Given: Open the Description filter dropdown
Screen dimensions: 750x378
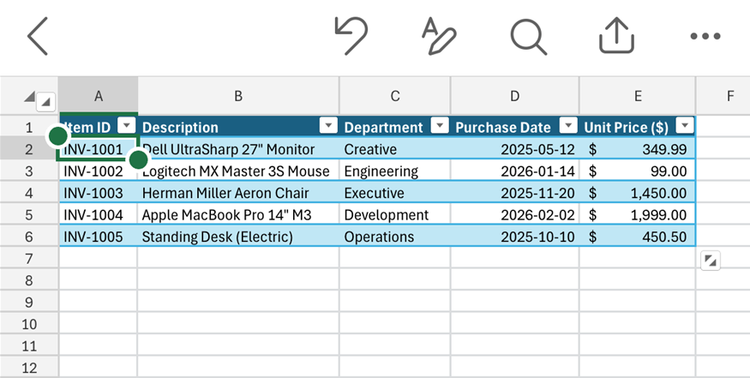Looking at the screenshot, I should 329,125.
